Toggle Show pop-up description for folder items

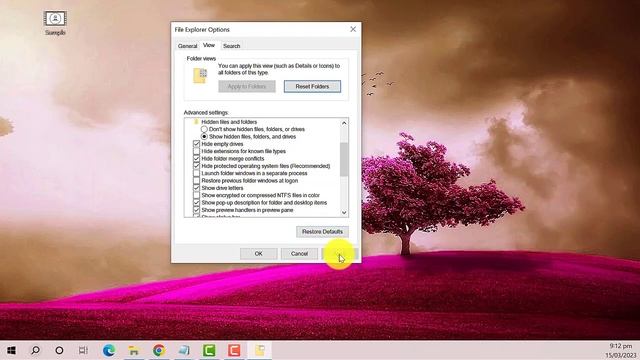pos(196,203)
